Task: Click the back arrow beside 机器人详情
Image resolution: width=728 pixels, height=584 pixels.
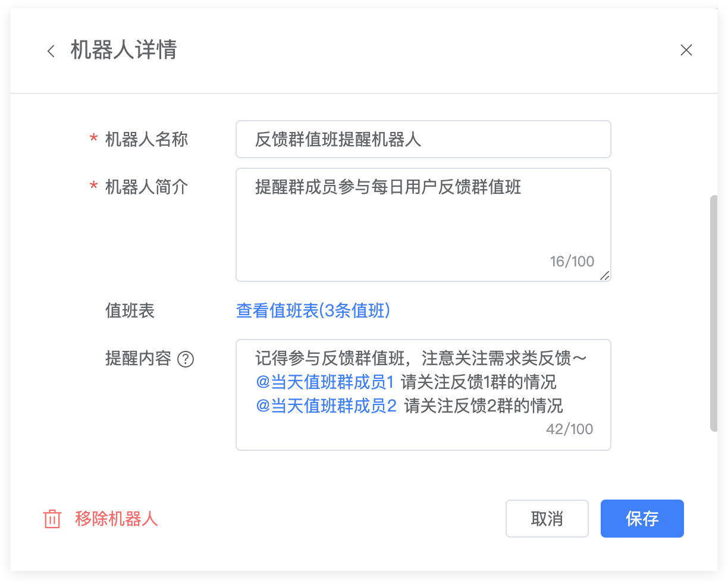Action: pos(51,51)
